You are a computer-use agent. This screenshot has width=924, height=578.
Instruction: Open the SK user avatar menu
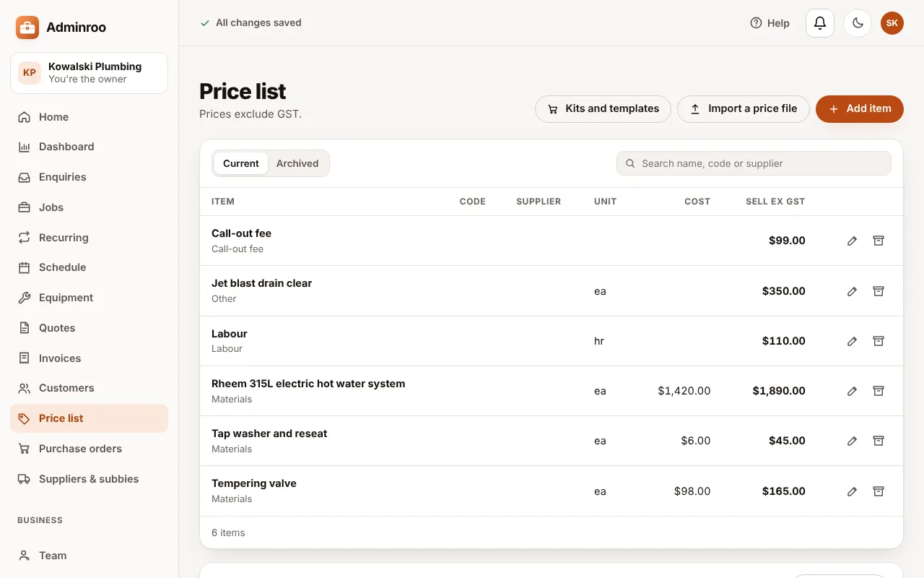[x=892, y=23]
